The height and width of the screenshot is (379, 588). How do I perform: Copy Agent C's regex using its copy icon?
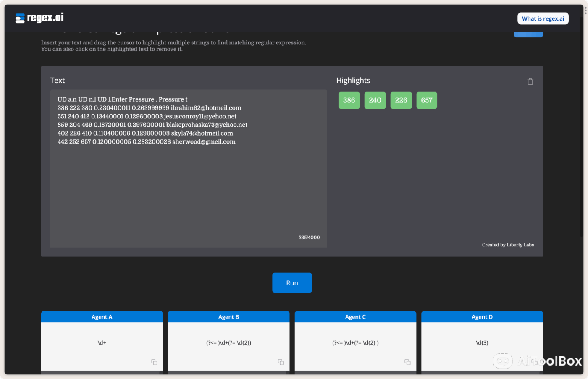point(408,361)
